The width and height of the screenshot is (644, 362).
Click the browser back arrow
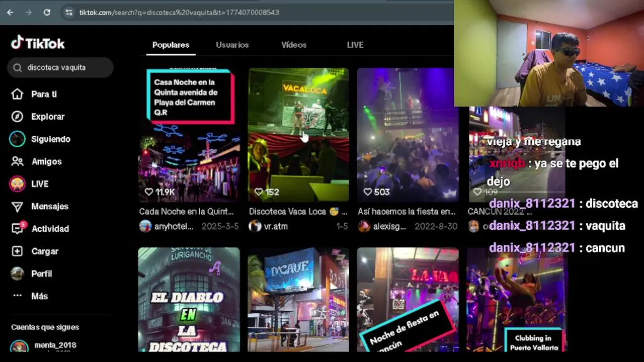coord(10,12)
